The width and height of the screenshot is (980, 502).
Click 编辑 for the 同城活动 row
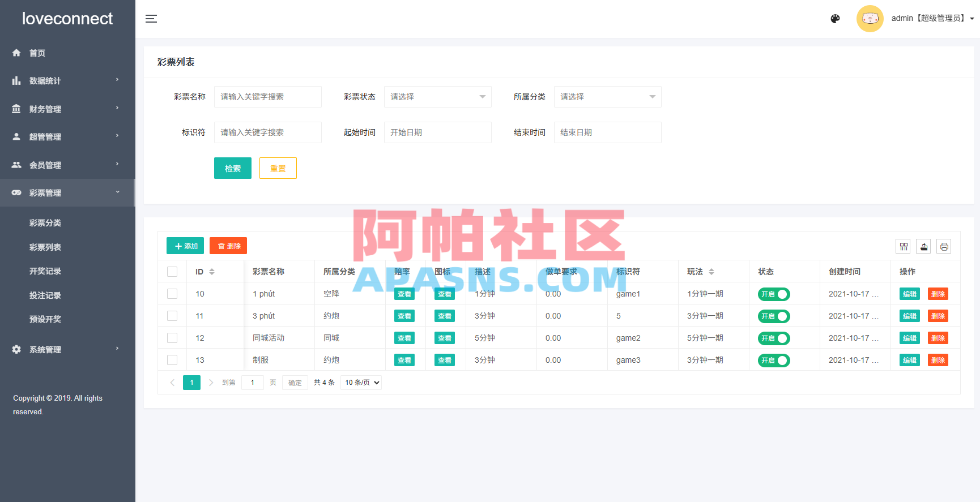pos(910,338)
